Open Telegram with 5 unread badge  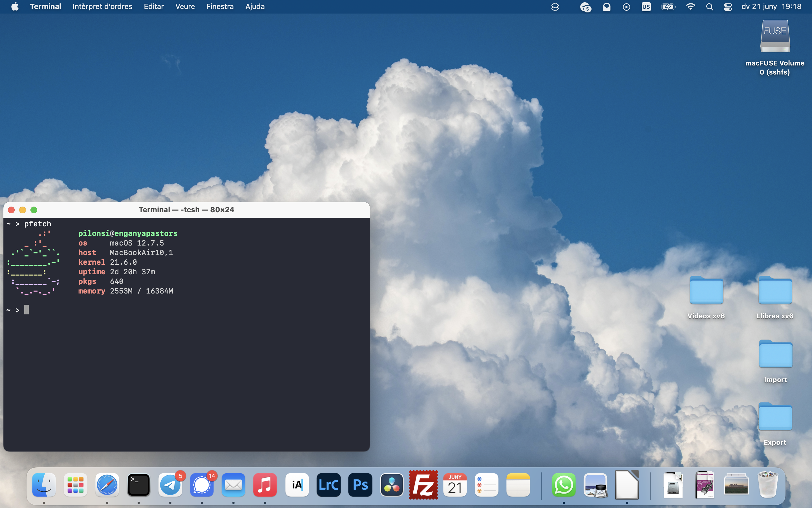[170, 485]
